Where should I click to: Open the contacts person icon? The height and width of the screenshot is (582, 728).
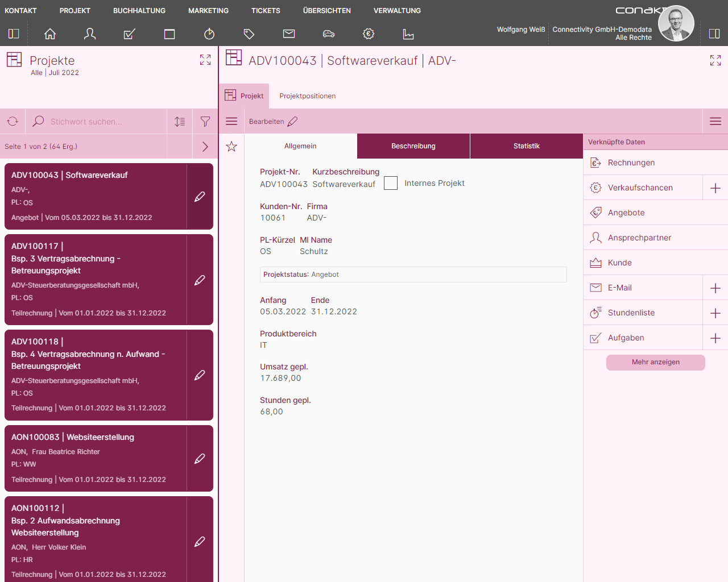[90, 34]
